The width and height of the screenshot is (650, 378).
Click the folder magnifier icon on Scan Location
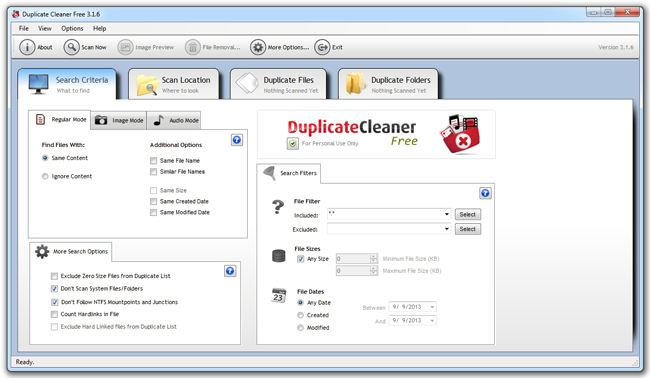pos(147,85)
